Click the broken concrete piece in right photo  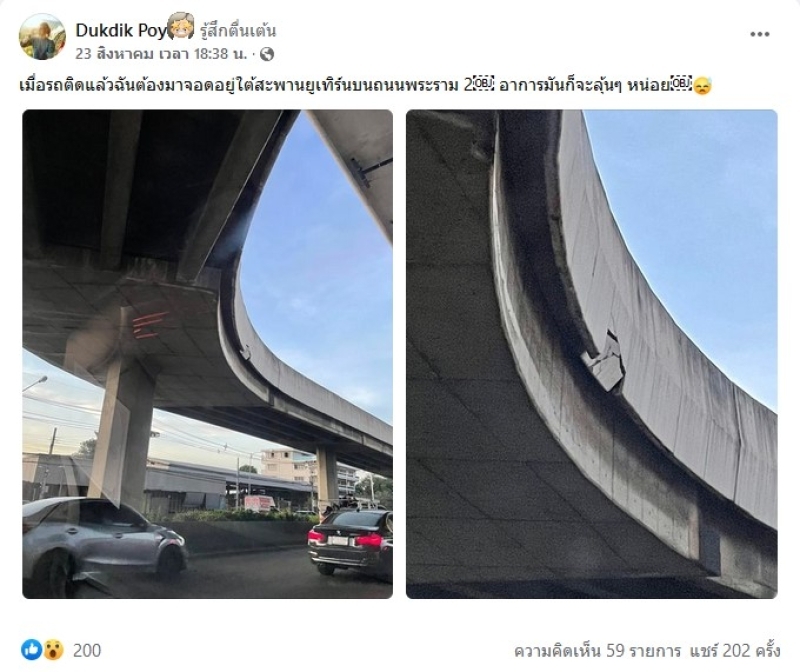pos(605,360)
